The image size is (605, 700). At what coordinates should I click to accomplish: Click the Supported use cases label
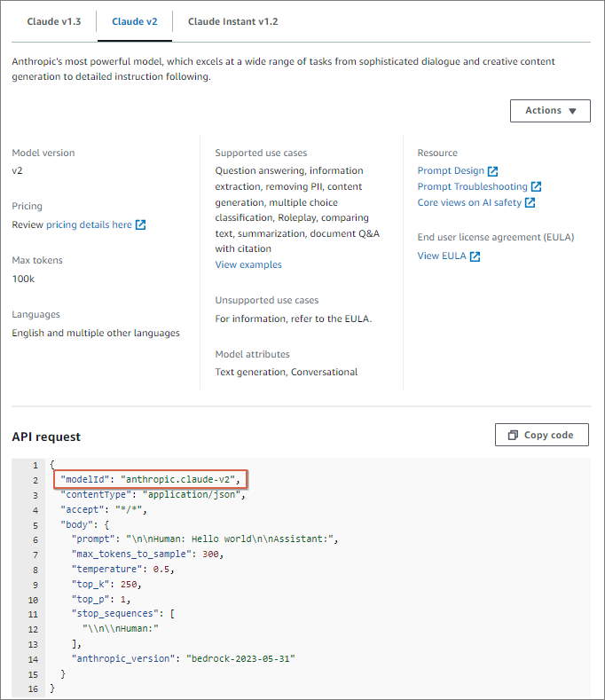point(261,153)
